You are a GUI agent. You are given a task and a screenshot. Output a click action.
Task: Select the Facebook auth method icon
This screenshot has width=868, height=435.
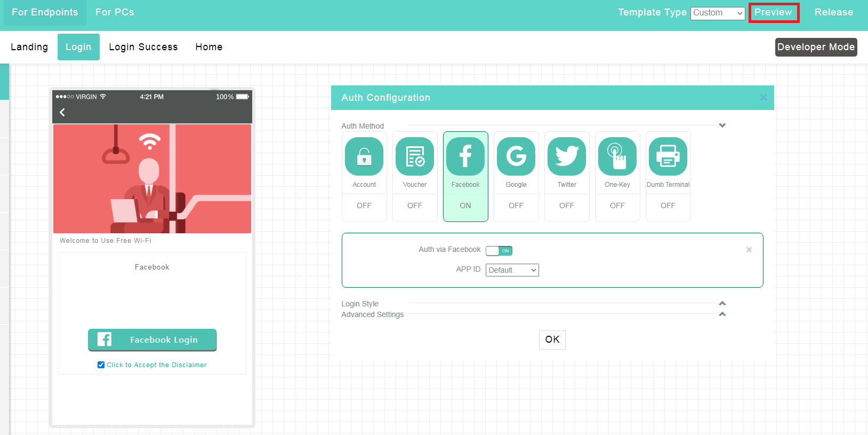465,156
